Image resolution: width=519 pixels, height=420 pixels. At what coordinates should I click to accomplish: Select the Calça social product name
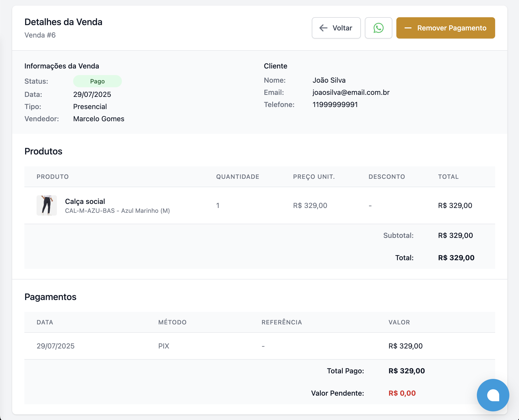coord(85,201)
